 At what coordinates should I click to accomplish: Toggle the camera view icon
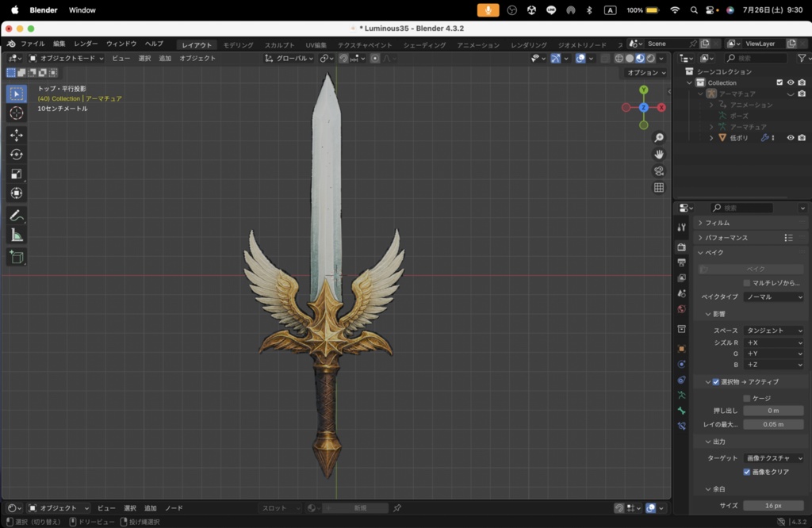659,170
